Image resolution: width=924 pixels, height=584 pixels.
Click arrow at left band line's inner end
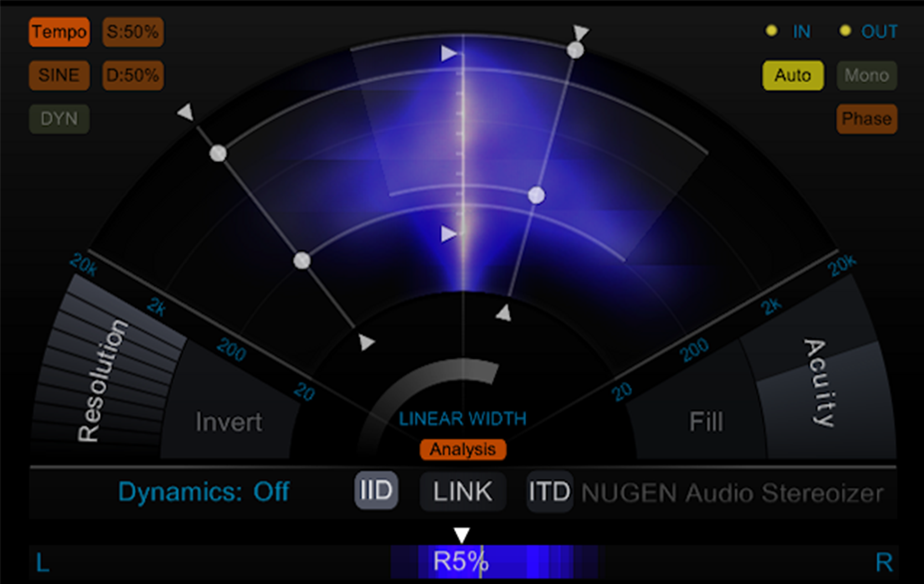(366, 342)
